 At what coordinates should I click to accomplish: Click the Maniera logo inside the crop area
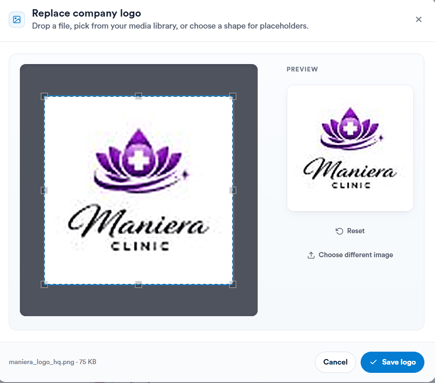tap(139, 190)
